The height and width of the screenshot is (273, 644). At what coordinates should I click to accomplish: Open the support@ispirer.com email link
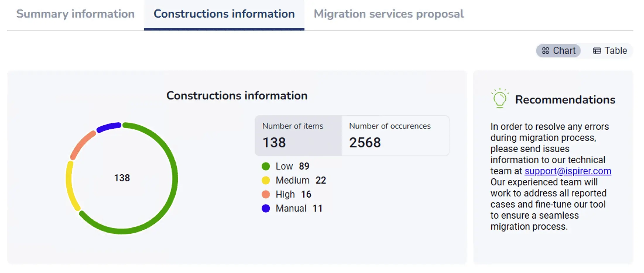point(568,171)
